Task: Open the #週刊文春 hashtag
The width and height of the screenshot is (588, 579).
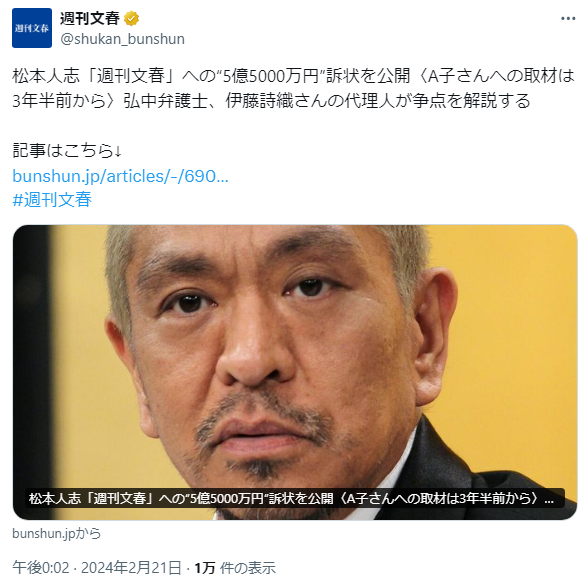Action: click(52, 199)
